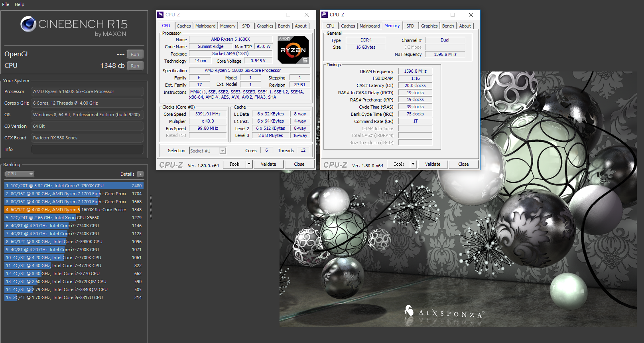Click the Details arrow button in Ranking
The image size is (644, 343).
tap(140, 174)
